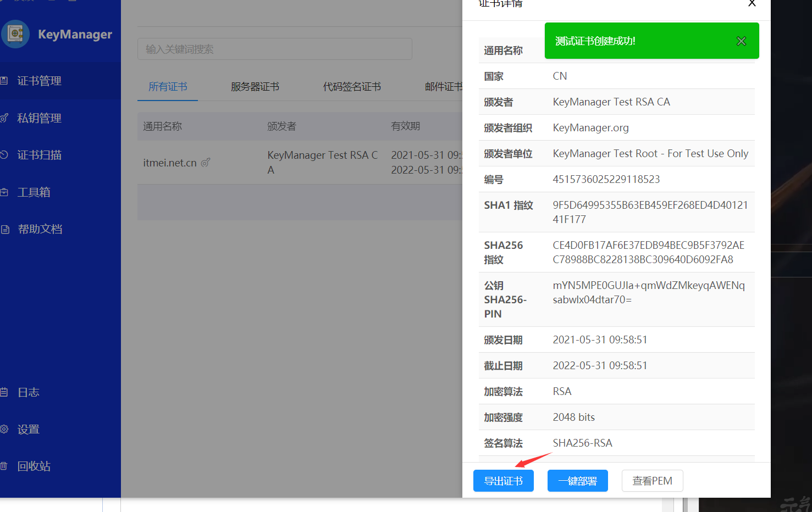812x512 pixels.
Task: Click the 测试证书创建成功! notification text
Action: (x=595, y=41)
